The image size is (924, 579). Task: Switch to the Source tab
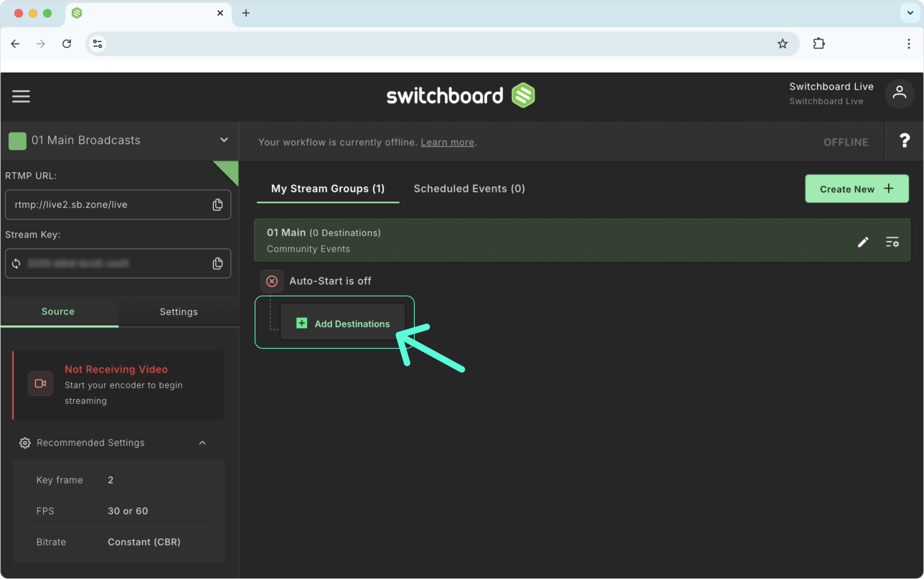click(58, 312)
